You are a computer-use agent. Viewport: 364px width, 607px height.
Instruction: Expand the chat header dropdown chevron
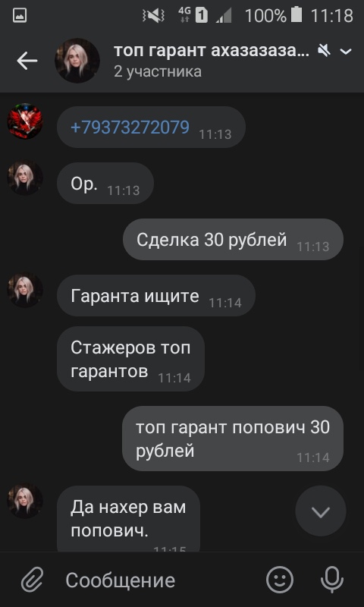coord(346,51)
